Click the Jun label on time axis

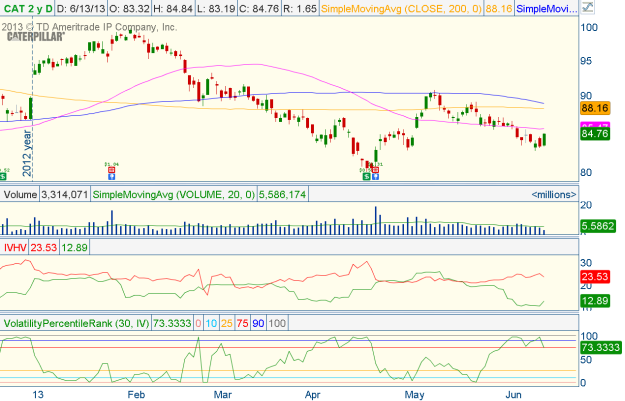pos(513,395)
